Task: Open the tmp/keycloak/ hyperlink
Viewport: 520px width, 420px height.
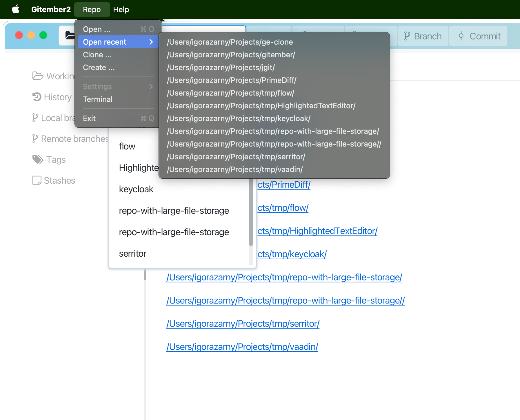Action: click(x=292, y=254)
